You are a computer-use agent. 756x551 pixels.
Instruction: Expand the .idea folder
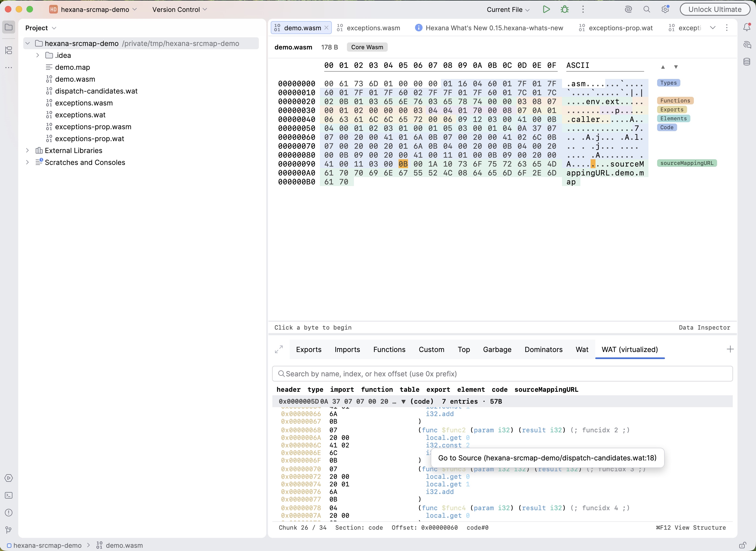click(x=38, y=55)
